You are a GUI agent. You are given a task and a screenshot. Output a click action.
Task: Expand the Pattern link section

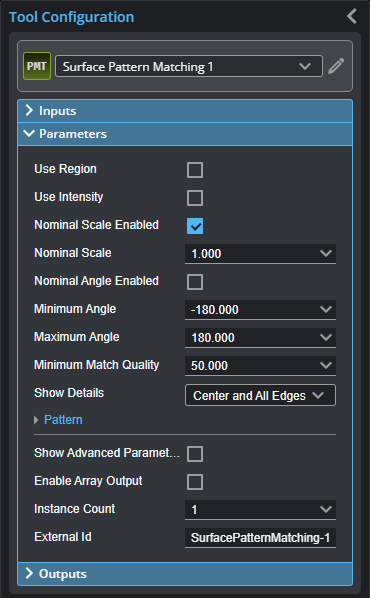[63, 420]
